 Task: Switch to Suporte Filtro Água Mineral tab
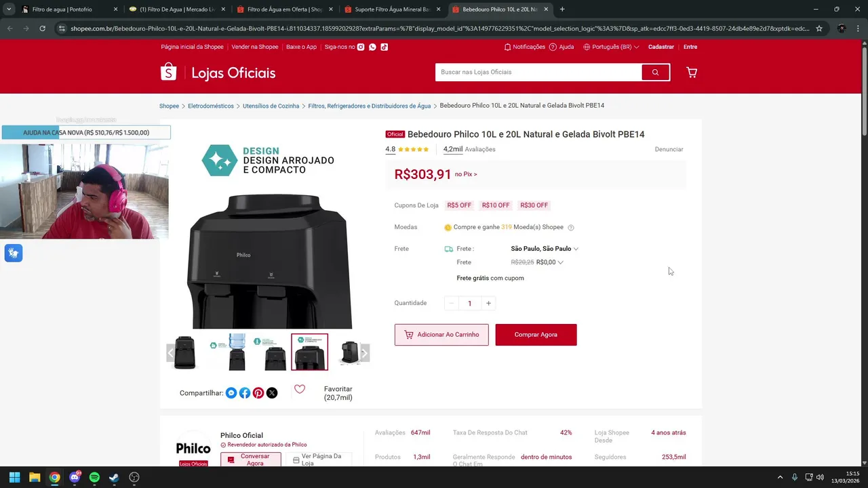click(x=392, y=9)
